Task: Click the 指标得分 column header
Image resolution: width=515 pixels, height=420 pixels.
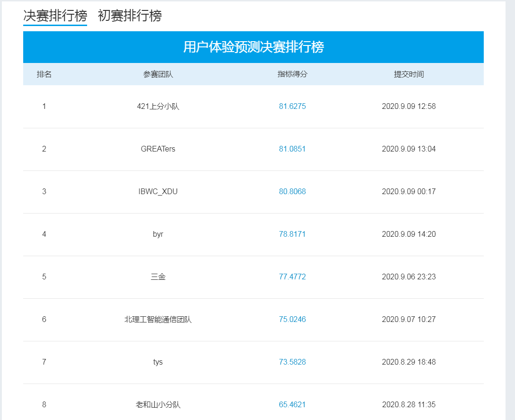Action: pyautogui.click(x=292, y=74)
